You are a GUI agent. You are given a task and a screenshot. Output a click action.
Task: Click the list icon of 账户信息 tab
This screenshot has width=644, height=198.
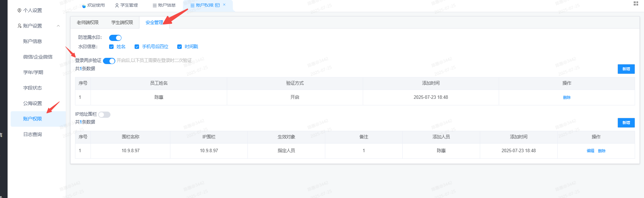155,6
